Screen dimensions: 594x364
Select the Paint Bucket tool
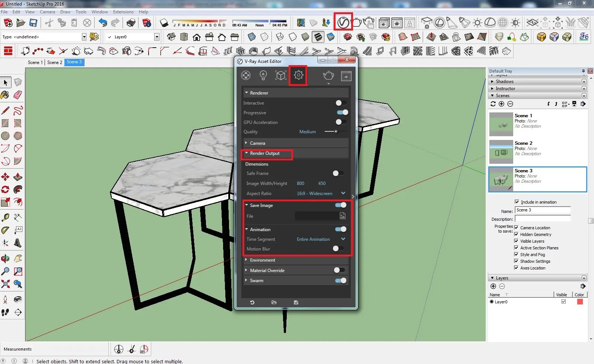click(x=5, y=95)
